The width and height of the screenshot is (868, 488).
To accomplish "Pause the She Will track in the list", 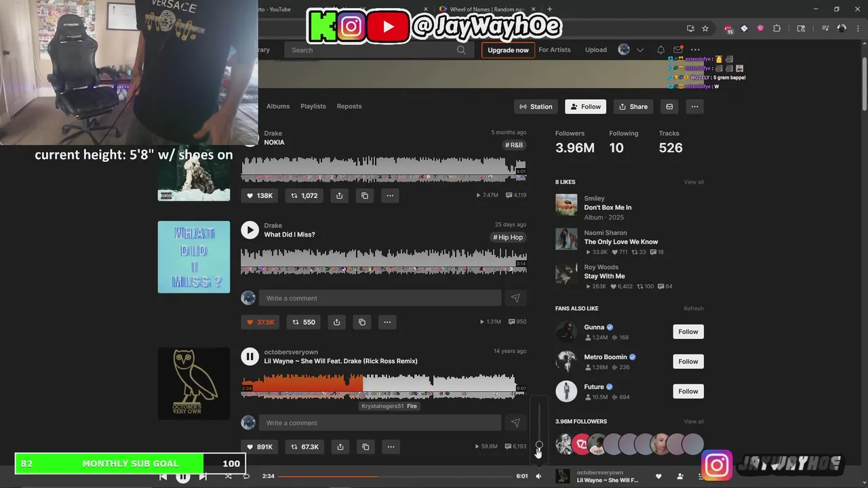I will [250, 356].
